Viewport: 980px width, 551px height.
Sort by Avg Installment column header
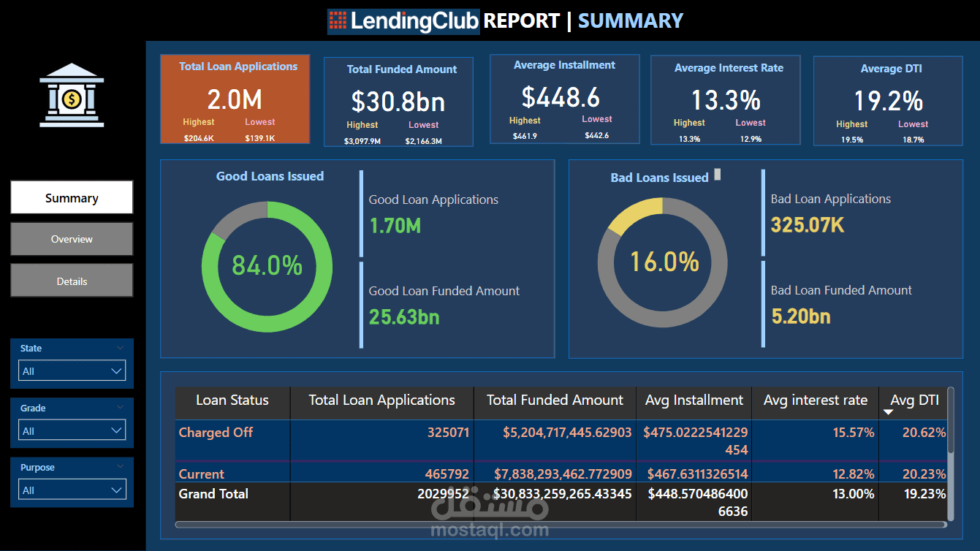[x=694, y=400]
